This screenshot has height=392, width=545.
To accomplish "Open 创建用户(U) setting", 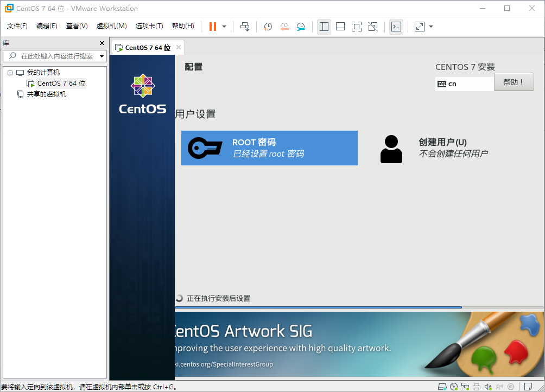I will click(x=453, y=148).
